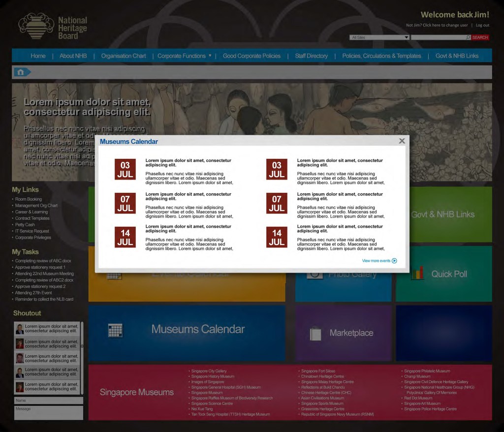Click the View more events arrow icon
The image size is (504, 432).
[x=394, y=261]
